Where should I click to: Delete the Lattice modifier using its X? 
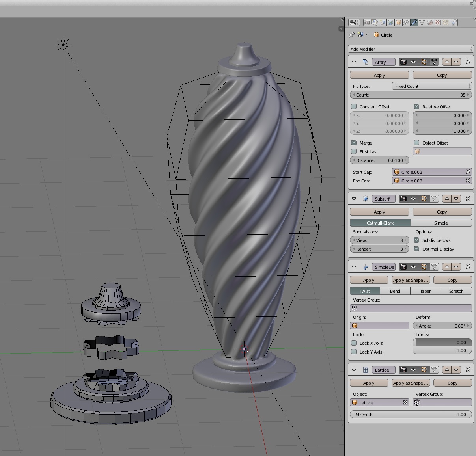[x=468, y=370]
